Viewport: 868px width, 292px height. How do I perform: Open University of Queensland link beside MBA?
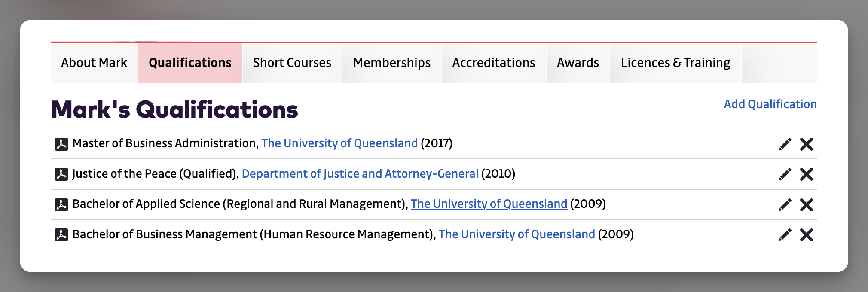tap(339, 143)
